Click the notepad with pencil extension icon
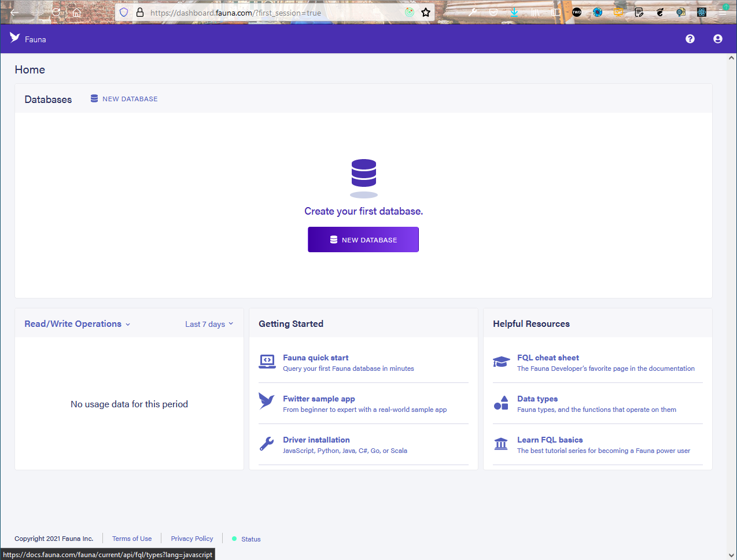 [639, 12]
